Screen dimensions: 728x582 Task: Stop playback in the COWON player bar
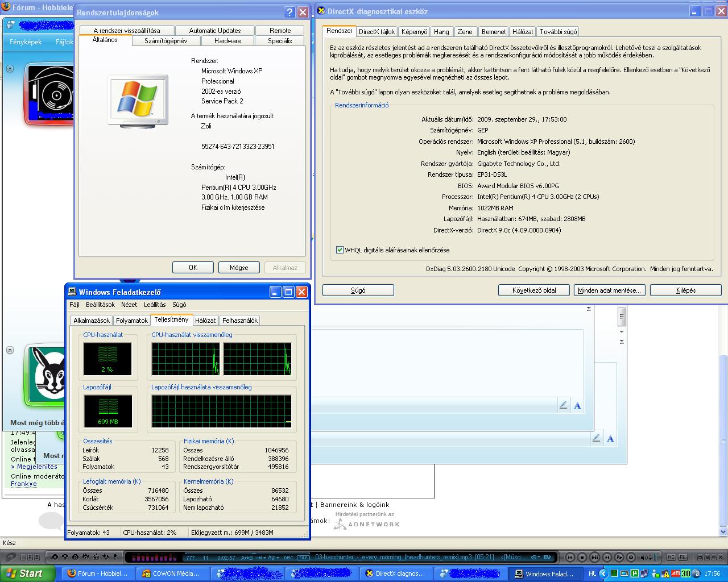[582, 558]
